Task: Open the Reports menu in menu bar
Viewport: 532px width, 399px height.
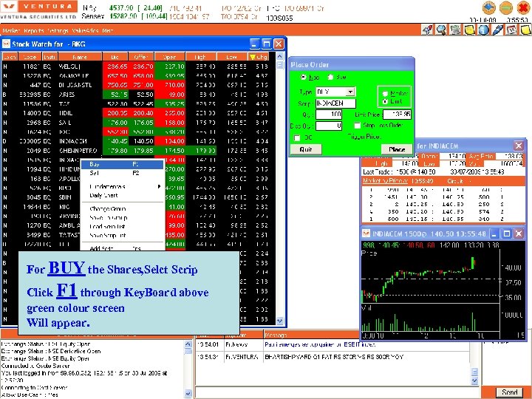Action: click(x=34, y=30)
